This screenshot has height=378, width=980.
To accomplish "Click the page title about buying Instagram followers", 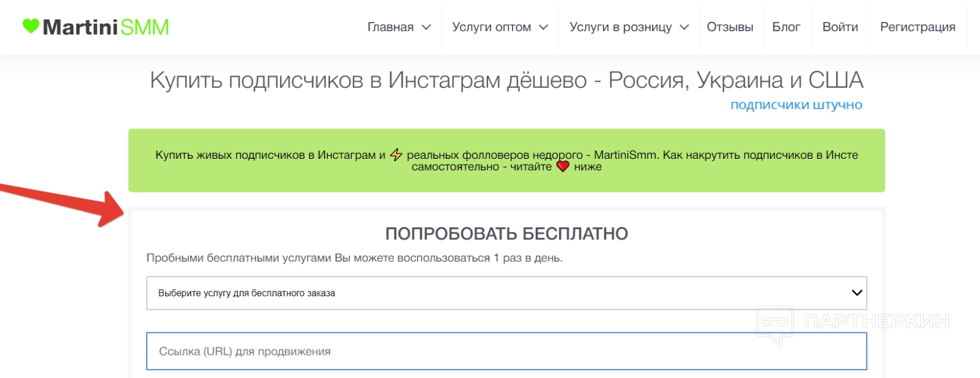I will point(506,80).
